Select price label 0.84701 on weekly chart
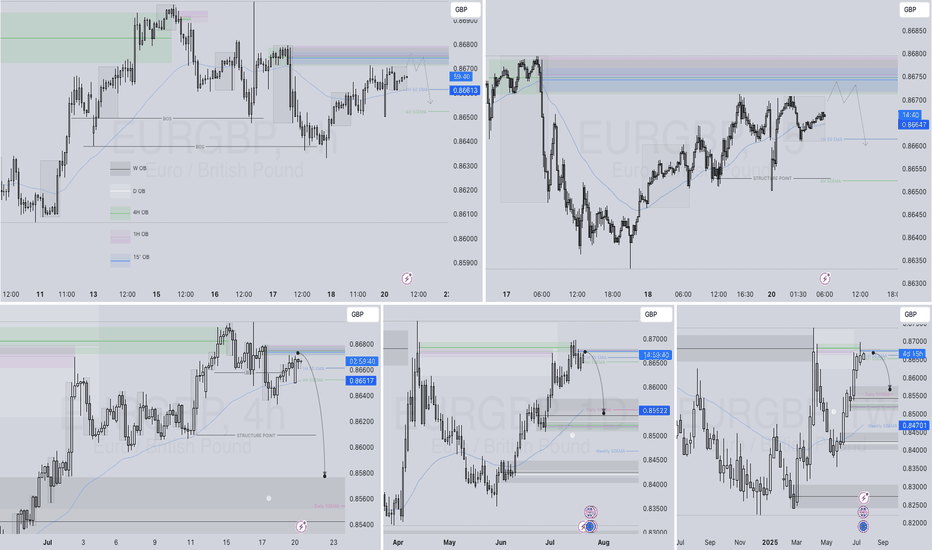The width and height of the screenshot is (932, 550). tap(914, 426)
